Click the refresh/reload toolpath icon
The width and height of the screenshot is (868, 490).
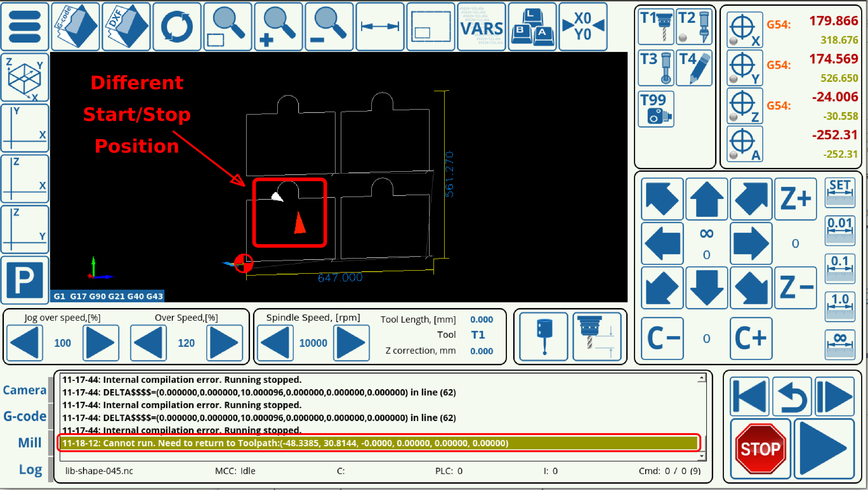coord(177,26)
